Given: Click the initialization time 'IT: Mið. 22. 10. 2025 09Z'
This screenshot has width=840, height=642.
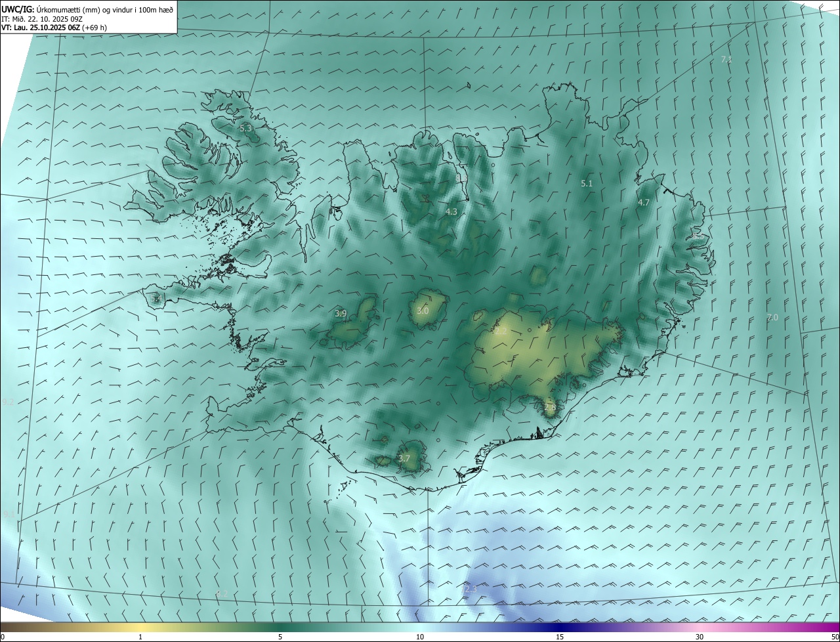Looking at the screenshot, I should (x=42, y=18).
